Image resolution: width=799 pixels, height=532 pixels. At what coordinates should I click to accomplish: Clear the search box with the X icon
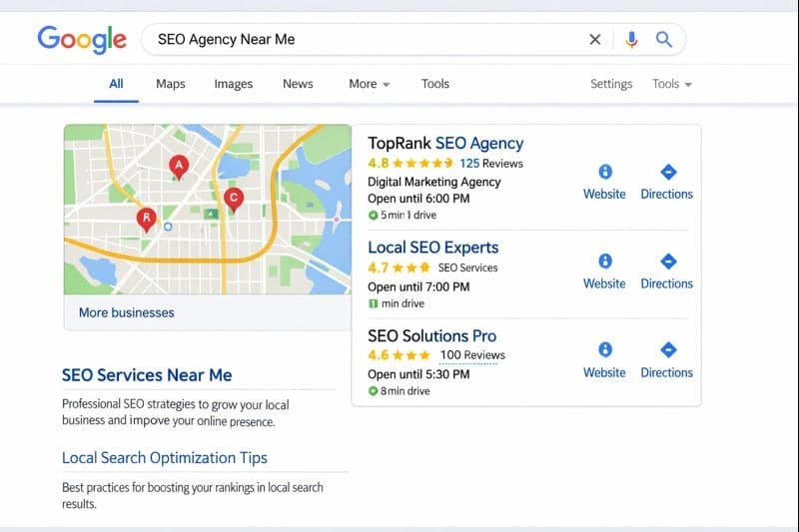click(594, 39)
